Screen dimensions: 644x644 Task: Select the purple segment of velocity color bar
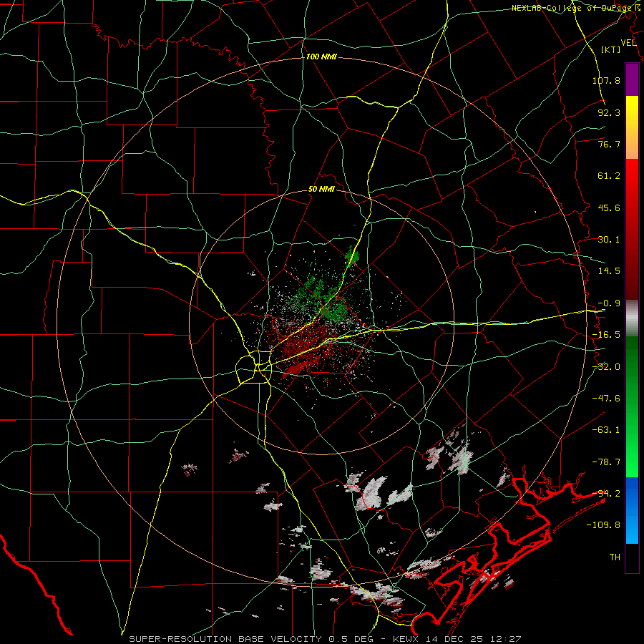[632, 79]
